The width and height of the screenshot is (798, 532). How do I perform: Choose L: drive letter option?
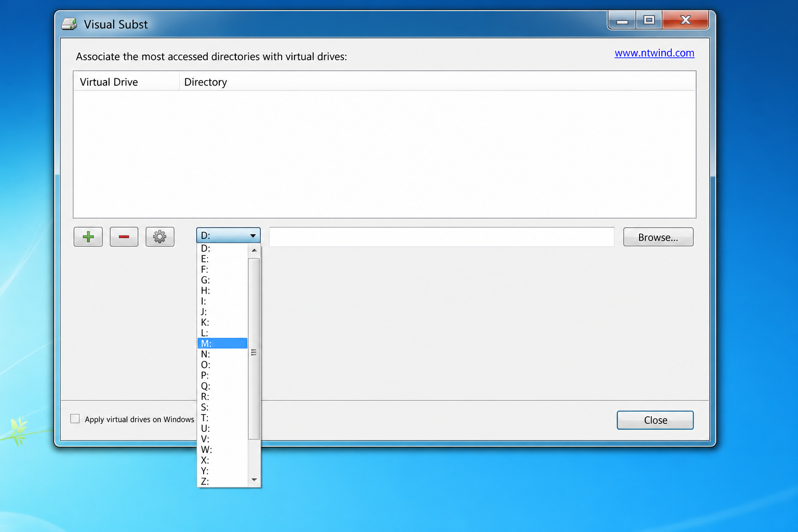(x=222, y=333)
